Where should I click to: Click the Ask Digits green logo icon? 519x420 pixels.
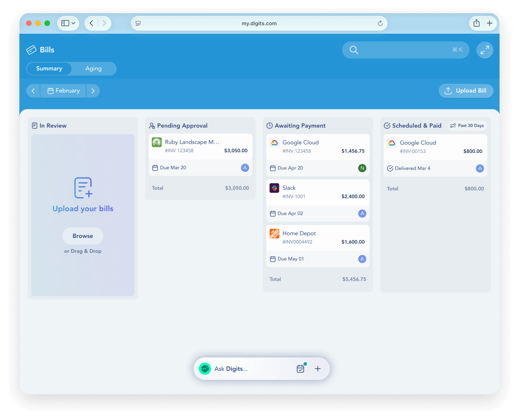tap(205, 369)
